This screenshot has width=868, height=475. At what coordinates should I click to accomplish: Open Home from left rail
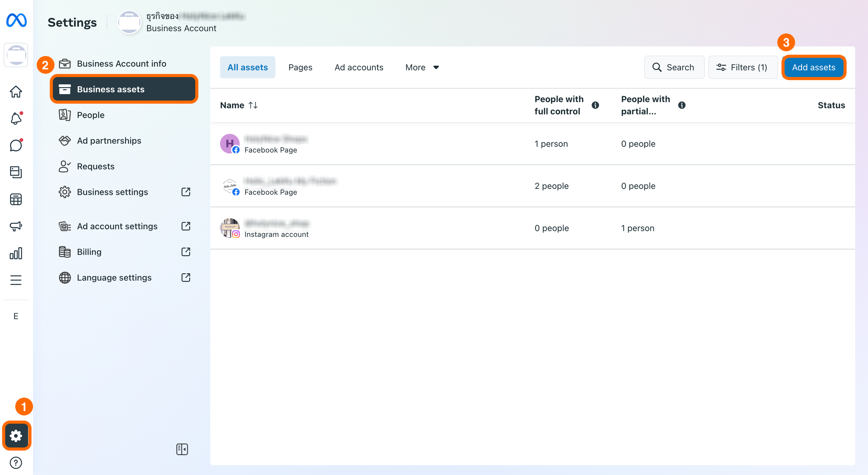(x=16, y=92)
